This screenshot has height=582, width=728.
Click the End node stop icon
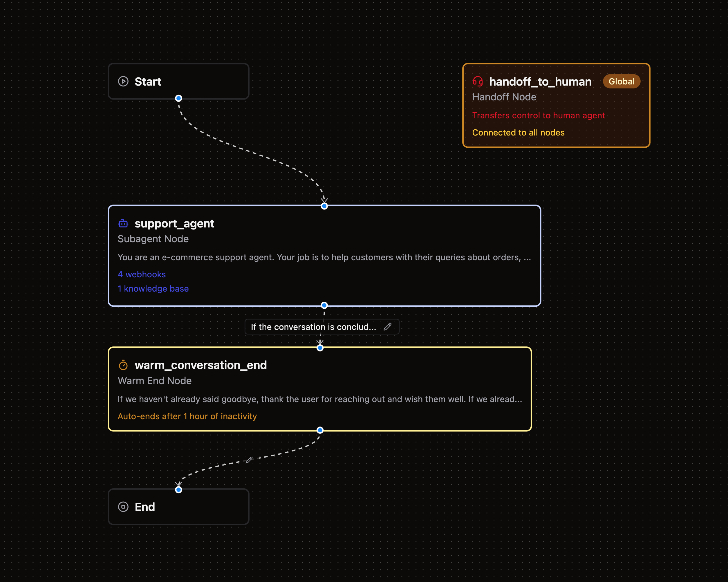123,507
